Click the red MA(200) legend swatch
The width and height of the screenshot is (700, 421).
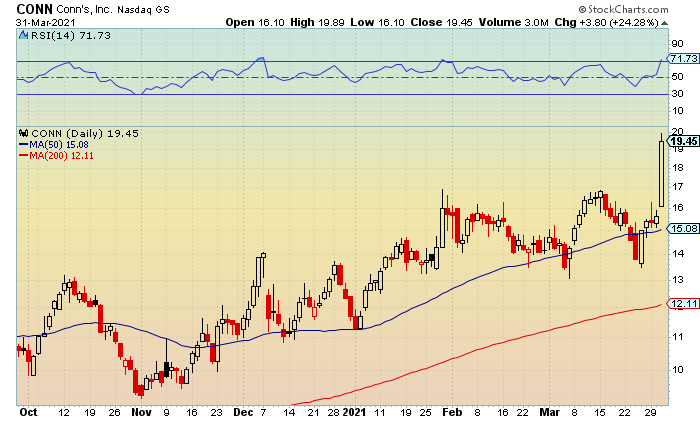(24, 155)
